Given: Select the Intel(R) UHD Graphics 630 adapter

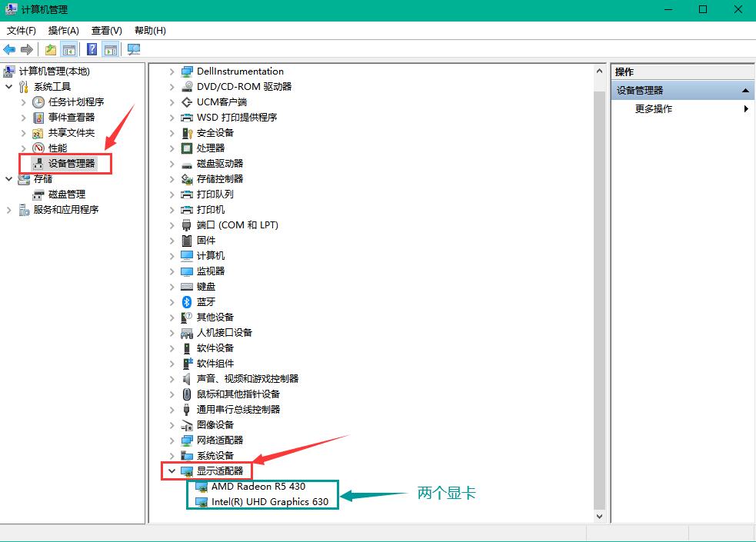Looking at the screenshot, I should pyautogui.click(x=269, y=502).
